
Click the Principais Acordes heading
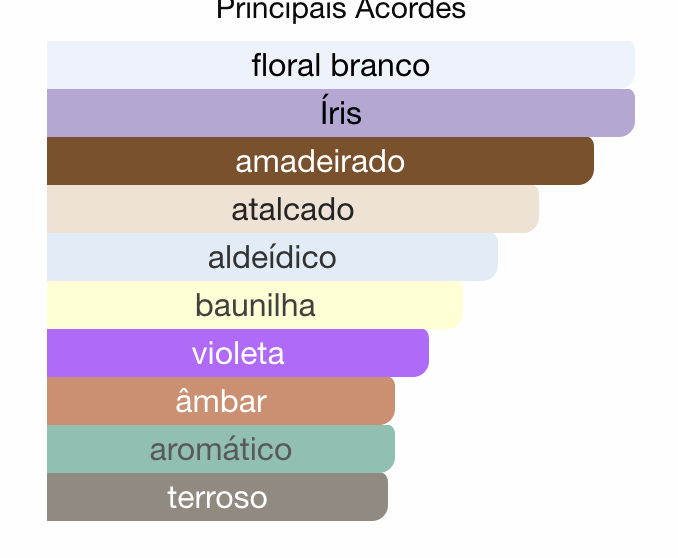[x=341, y=10]
